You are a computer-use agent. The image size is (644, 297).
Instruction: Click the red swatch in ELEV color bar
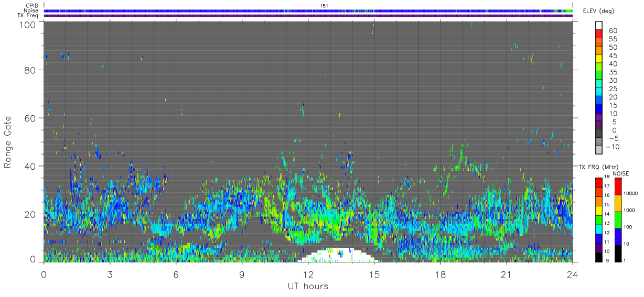pyautogui.click(x=599, y=34)
